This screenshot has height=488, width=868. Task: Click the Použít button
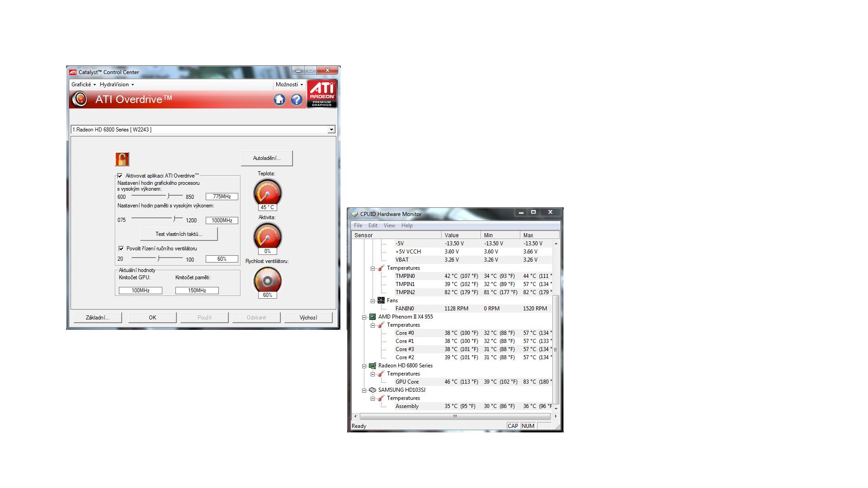[x=204, y=318]
